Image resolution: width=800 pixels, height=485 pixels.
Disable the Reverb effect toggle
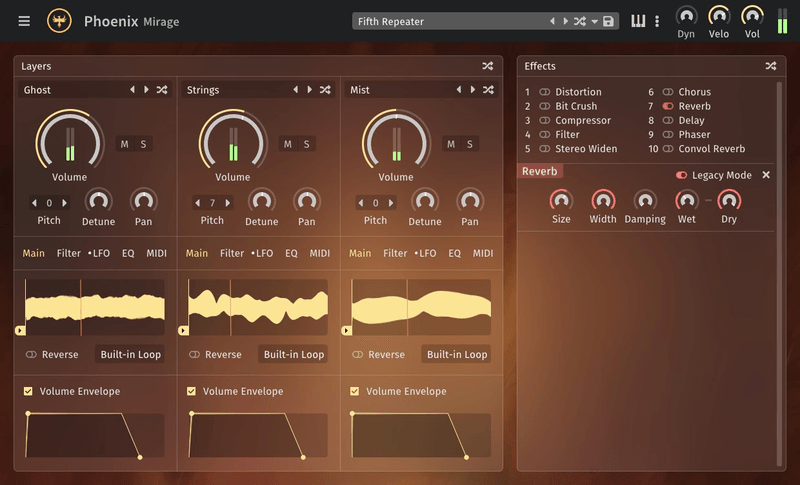tap(668, 106)
